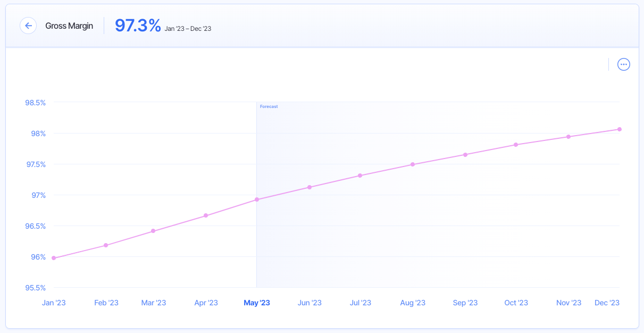This screenshot has width=644, height=333.
Task: Select the Feb '23 data point
Action: tap(106, 245)
